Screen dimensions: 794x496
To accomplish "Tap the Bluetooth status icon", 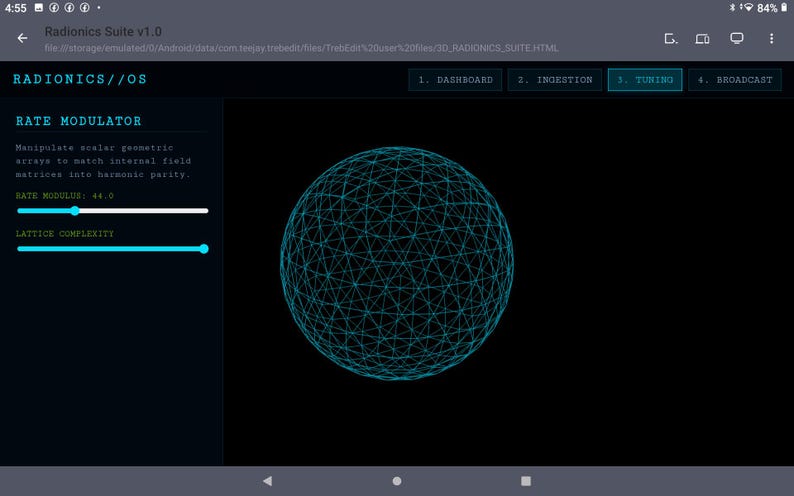I will 732,7.
